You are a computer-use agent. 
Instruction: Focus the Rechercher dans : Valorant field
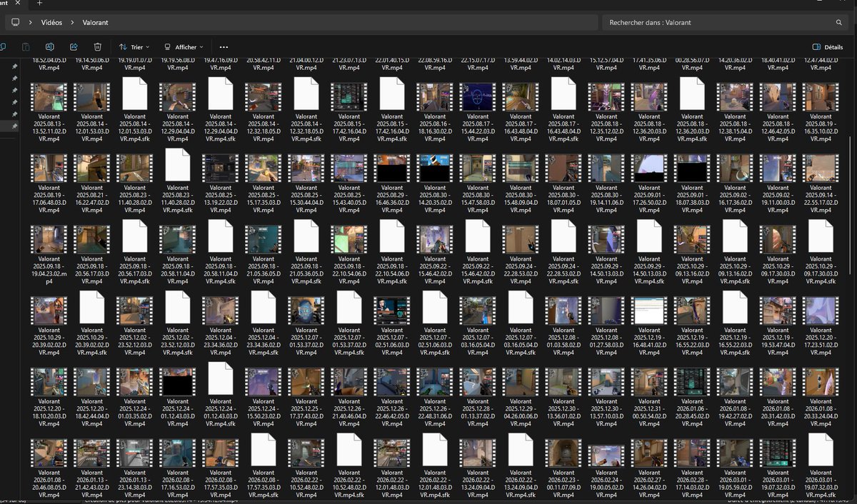[723, 23]
